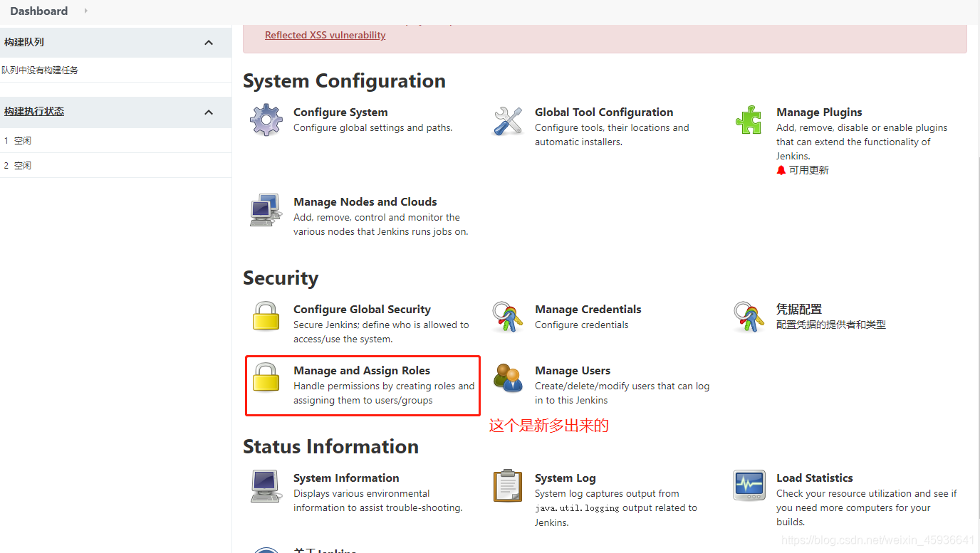
Task: Click the Security section heading
Action: point(281,278)
